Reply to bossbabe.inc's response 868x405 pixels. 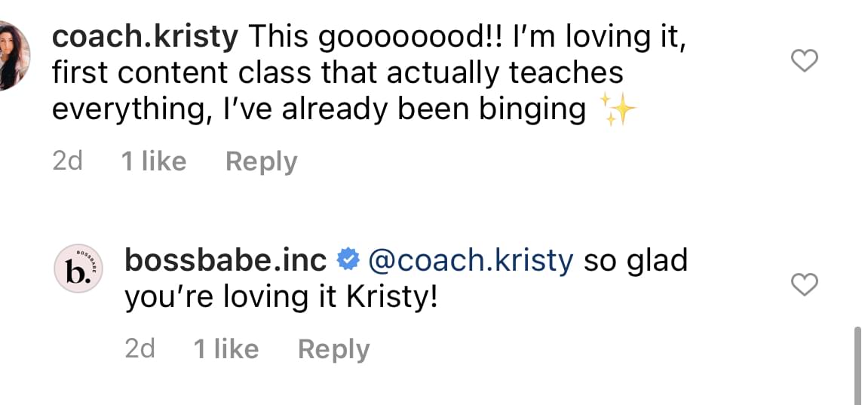333,349
